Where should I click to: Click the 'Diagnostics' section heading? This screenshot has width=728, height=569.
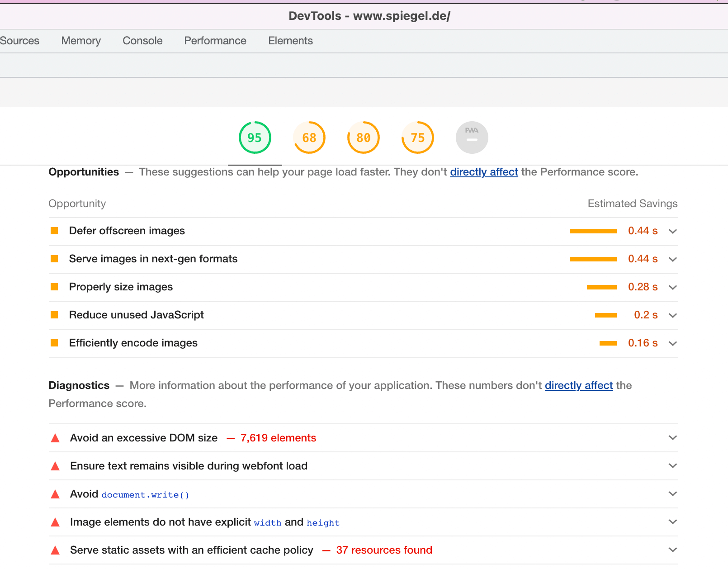tap(79, 385)
